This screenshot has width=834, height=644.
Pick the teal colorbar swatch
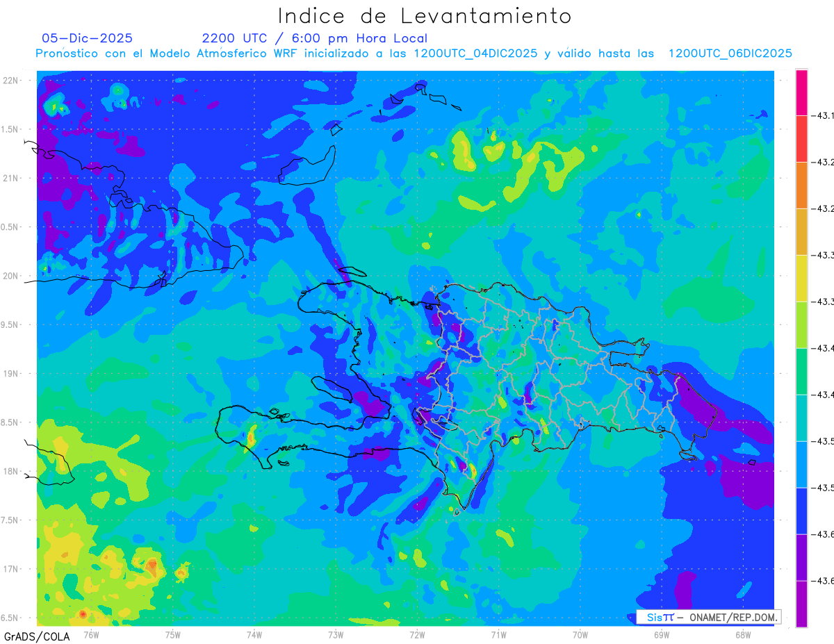801,418
